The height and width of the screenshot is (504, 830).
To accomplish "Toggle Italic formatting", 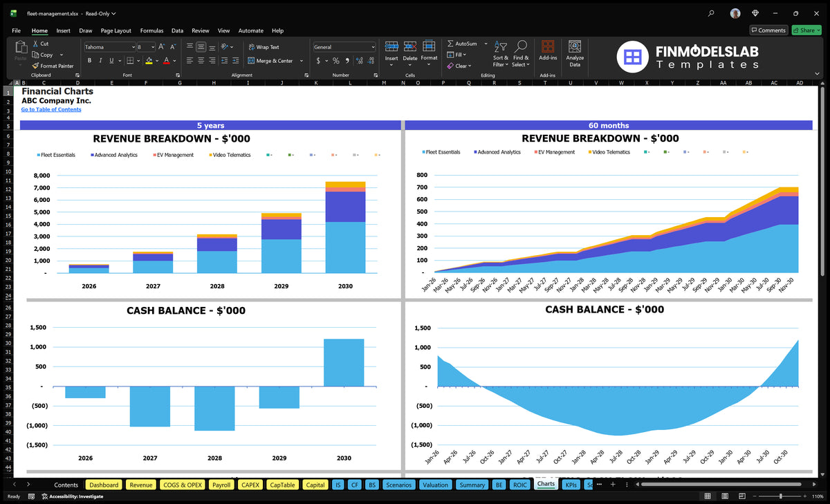I will pyautogui.click(x=100, y=61).
